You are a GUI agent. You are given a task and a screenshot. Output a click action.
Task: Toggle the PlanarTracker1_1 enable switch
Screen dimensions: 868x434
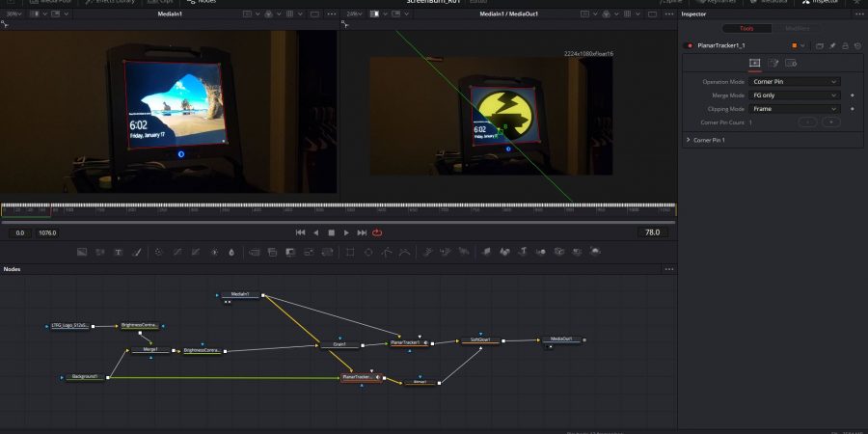(x=688, y=45)
